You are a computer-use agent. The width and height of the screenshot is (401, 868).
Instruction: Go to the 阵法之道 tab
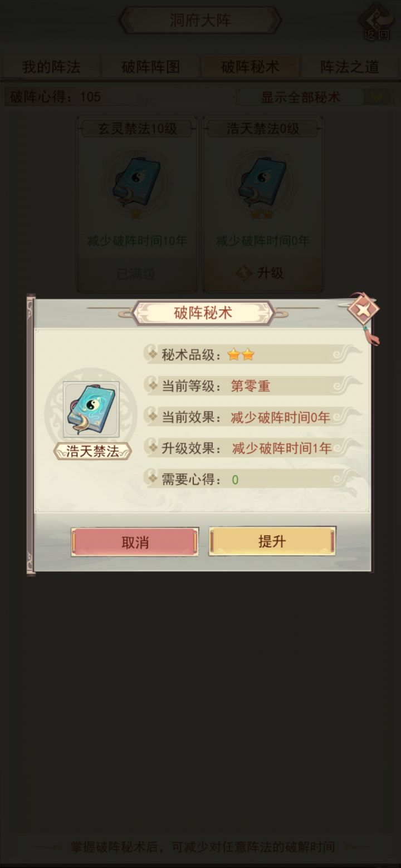pos(350,67)
